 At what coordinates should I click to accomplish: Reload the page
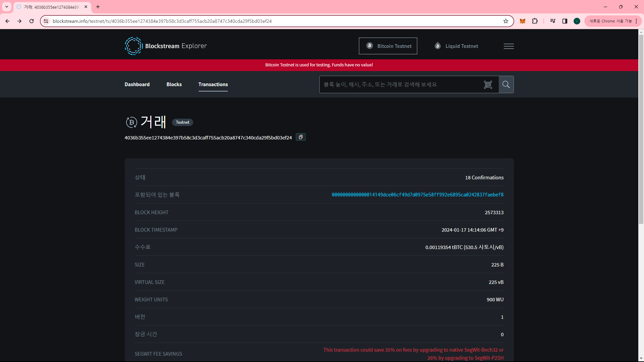[x=32, y=21]
